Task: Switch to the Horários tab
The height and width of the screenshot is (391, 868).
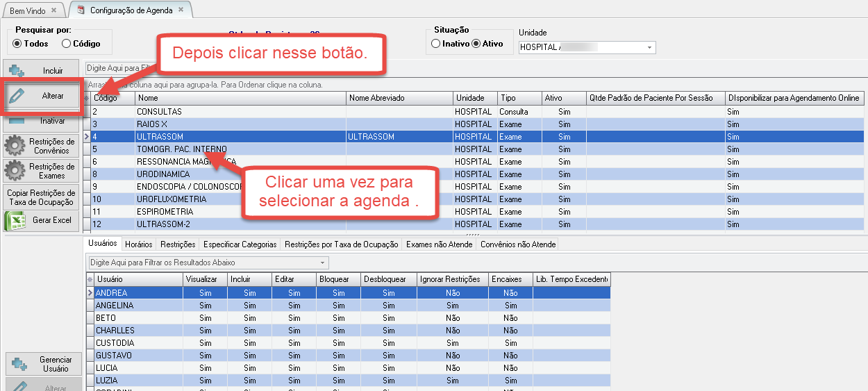Action: [139, 244]
